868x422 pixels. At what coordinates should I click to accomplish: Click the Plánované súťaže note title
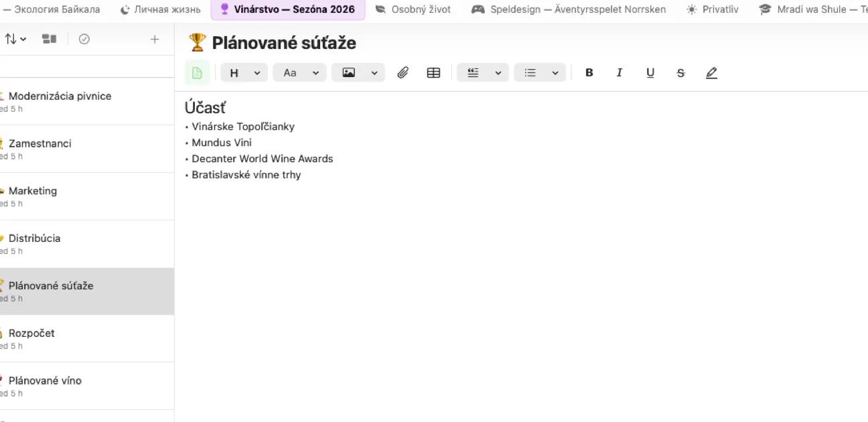tap(284, 43)
